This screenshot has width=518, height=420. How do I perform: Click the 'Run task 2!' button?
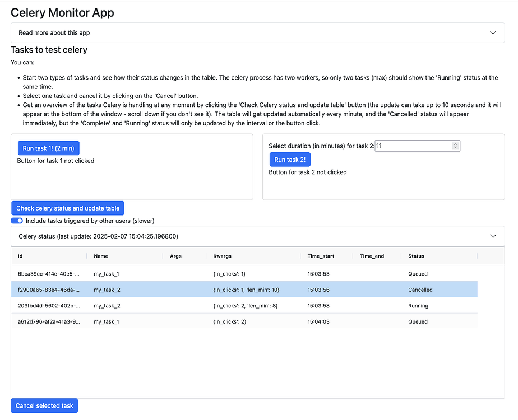290,159
